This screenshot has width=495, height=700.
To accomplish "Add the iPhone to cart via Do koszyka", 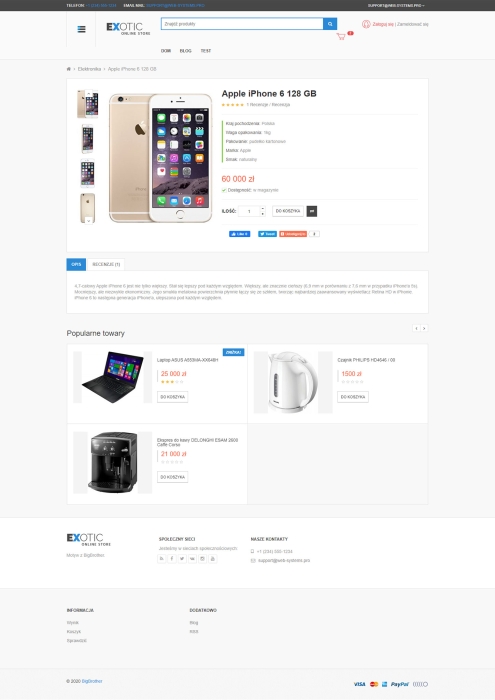I will 288,211.
